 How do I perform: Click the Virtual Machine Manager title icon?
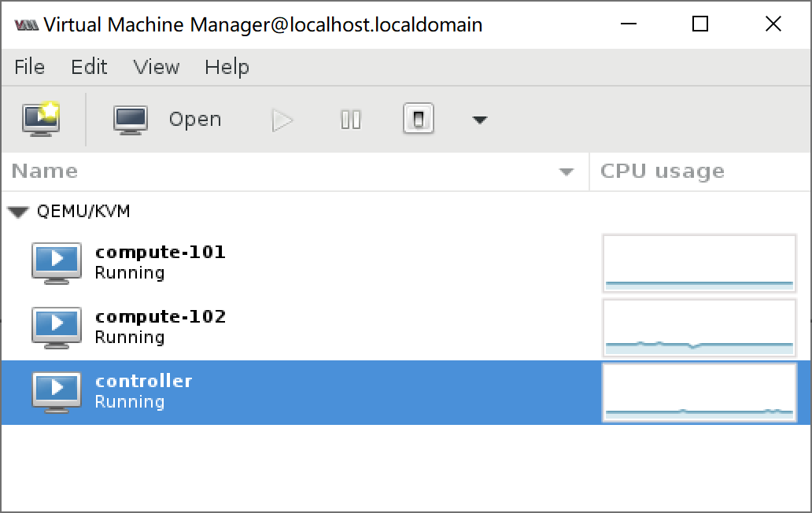tap(27, 25)
